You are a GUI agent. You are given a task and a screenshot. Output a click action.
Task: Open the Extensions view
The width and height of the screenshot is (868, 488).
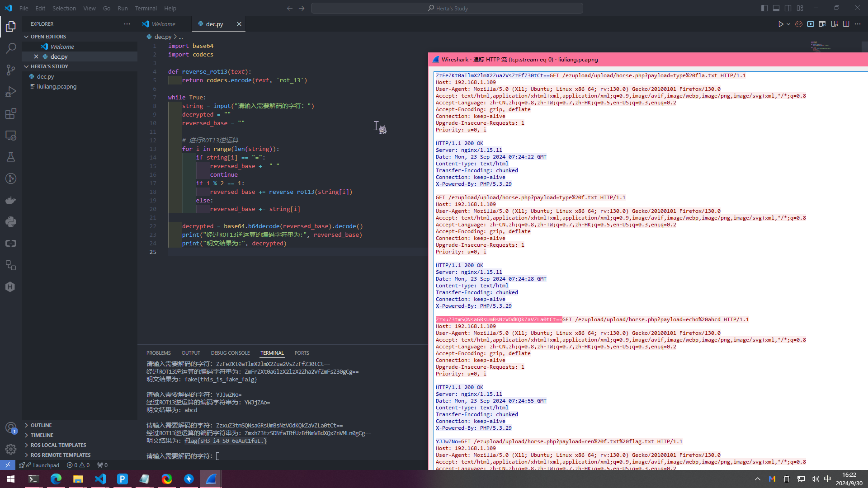tap(11, 113)
